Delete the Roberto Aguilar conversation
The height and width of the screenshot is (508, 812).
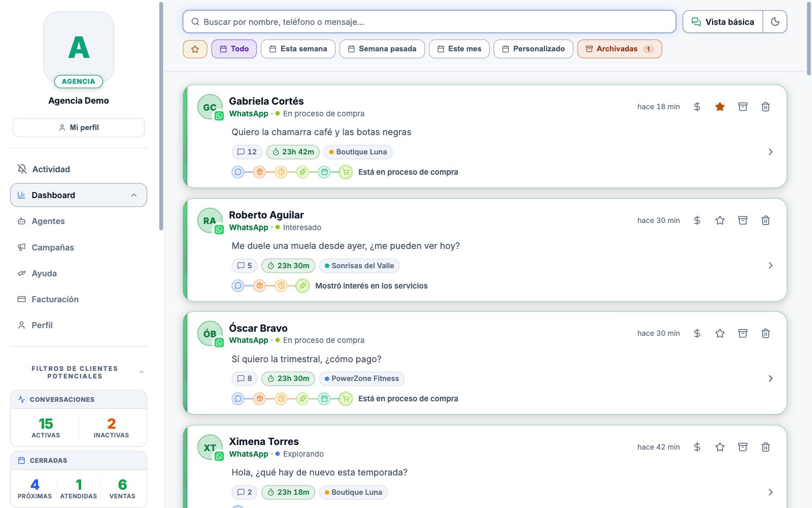point(765,220)
